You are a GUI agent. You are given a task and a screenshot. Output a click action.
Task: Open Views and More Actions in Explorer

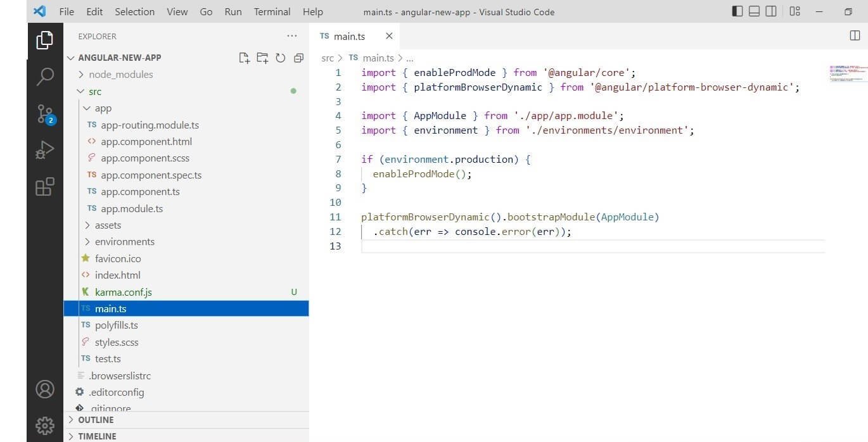[x=292, y=36]
